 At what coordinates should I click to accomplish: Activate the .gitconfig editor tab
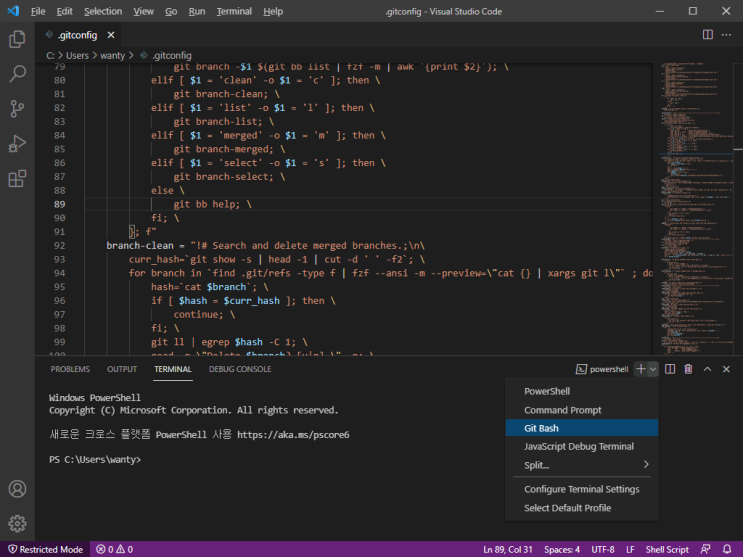coord(77,35)
